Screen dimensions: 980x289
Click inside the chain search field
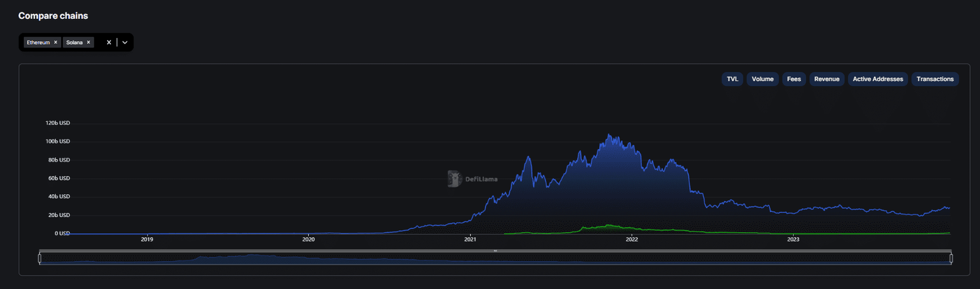point(99,42)
